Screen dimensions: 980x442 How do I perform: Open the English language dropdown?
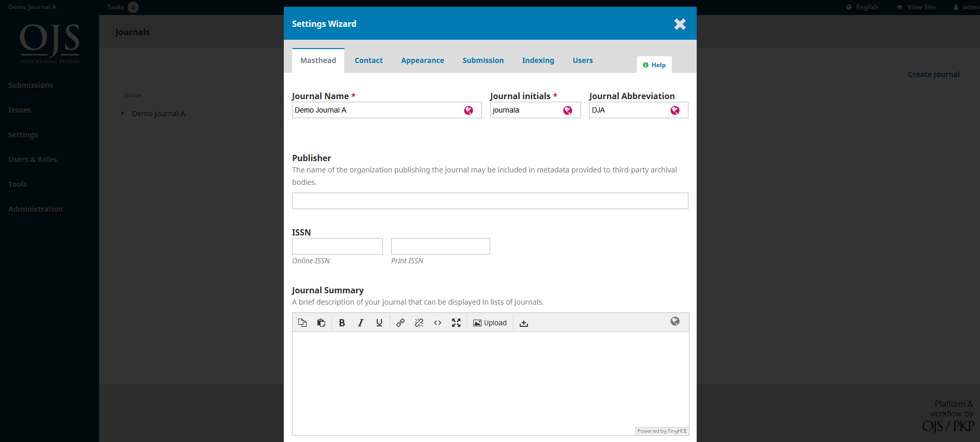tap(862, 7)
